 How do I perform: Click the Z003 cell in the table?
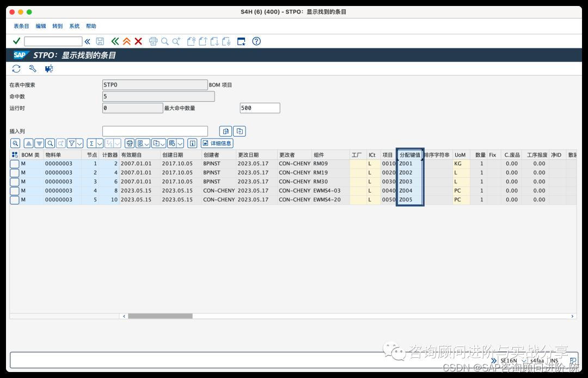tap(409, 182)
